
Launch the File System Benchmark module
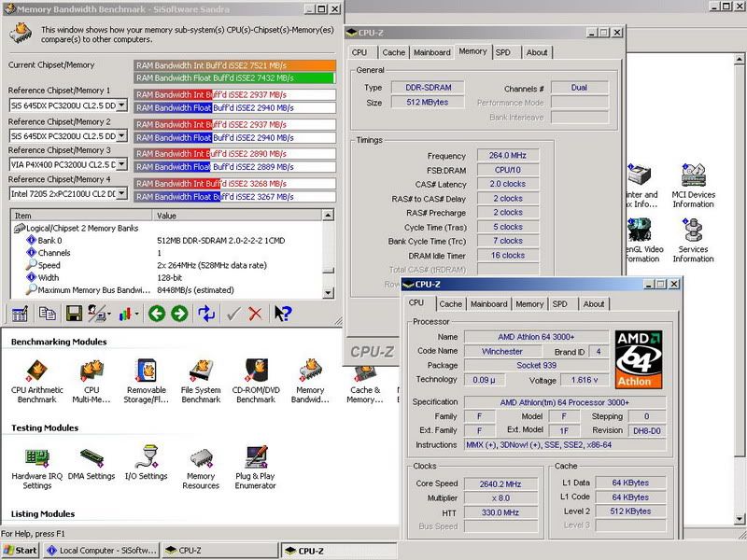coord(201,371)
